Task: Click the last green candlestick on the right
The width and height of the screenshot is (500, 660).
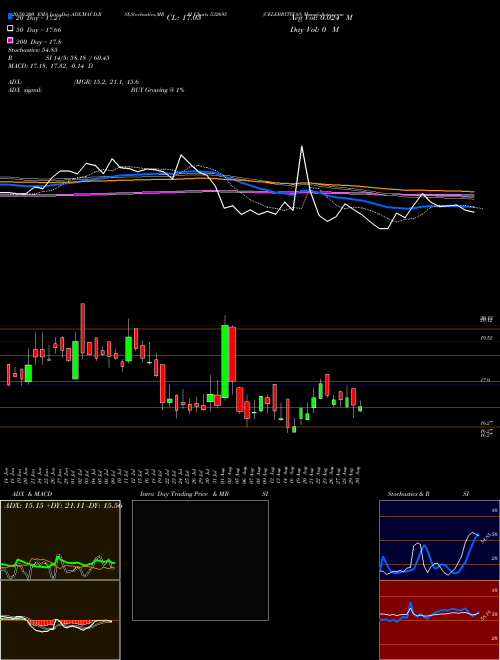Action: pyautogui.click(x=360, y=408)
